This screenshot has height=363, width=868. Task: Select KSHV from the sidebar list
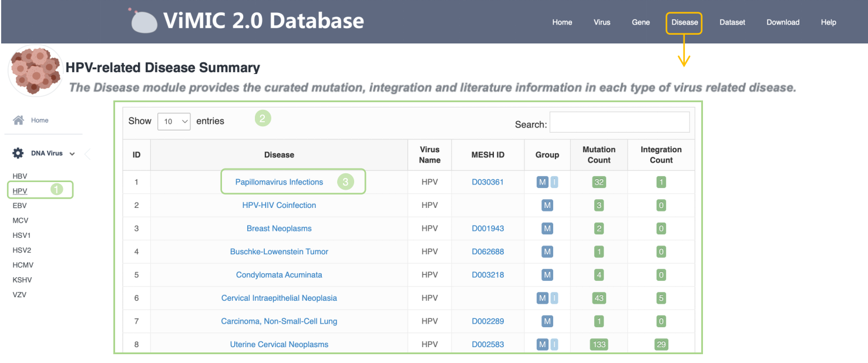22,265
